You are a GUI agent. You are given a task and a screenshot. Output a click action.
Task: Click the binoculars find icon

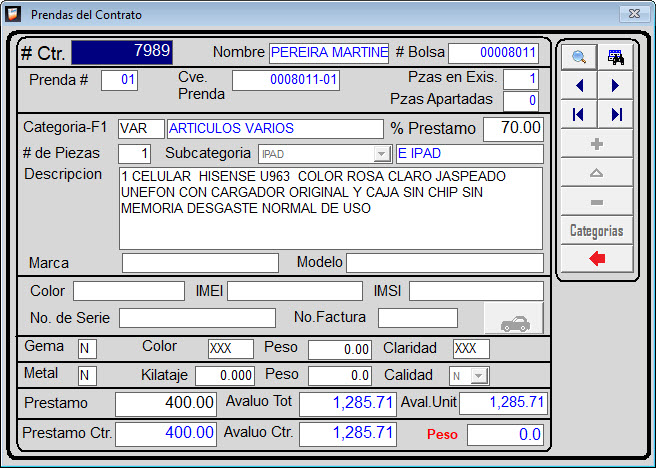coord(616,57)
